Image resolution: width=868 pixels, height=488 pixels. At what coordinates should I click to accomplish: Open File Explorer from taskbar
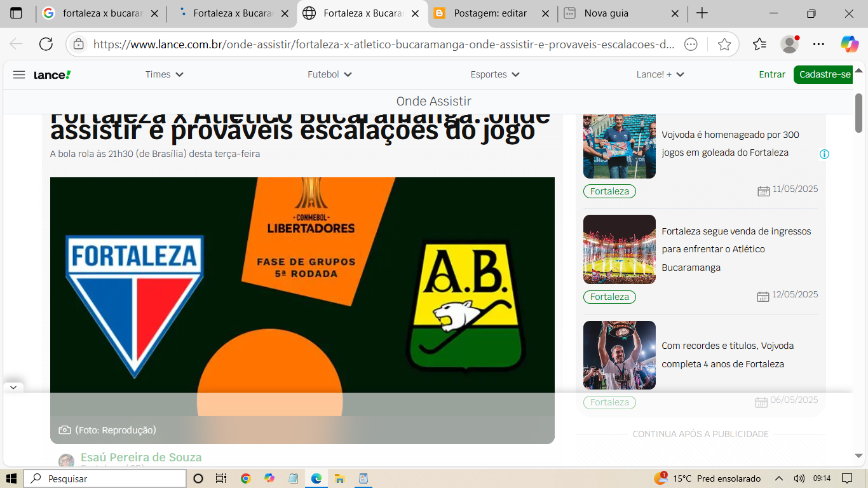point(340,478)
